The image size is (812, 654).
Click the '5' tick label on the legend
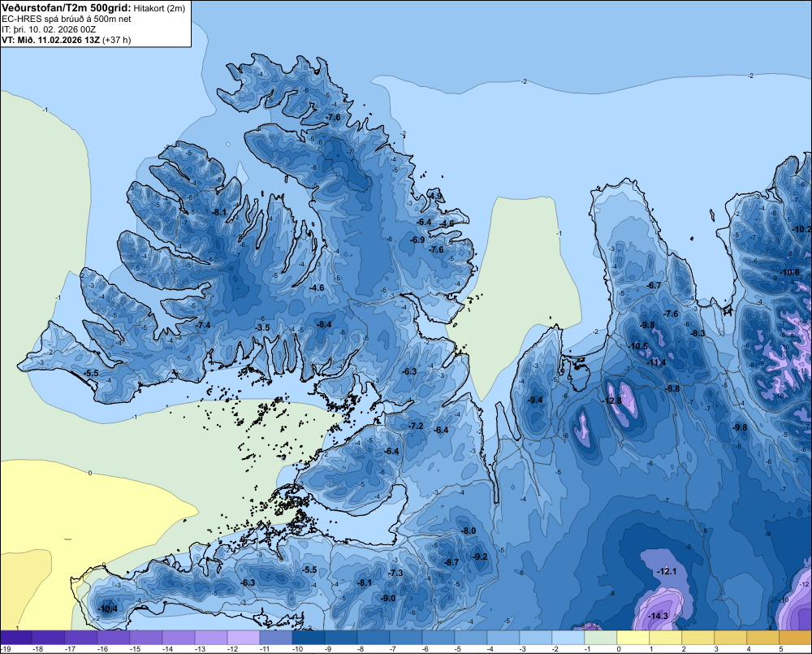[780, 649]
